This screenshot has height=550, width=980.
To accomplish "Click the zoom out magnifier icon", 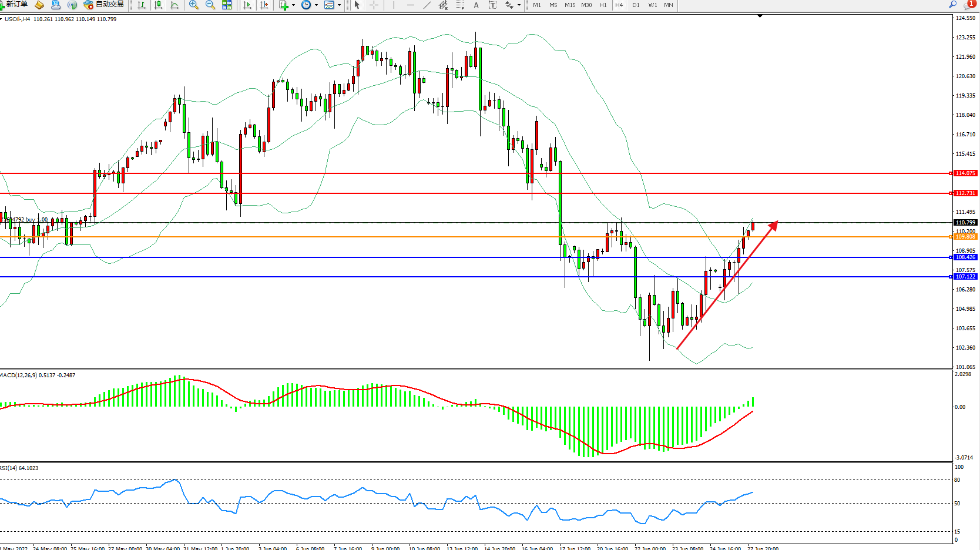I will click(x=210, y=5).
